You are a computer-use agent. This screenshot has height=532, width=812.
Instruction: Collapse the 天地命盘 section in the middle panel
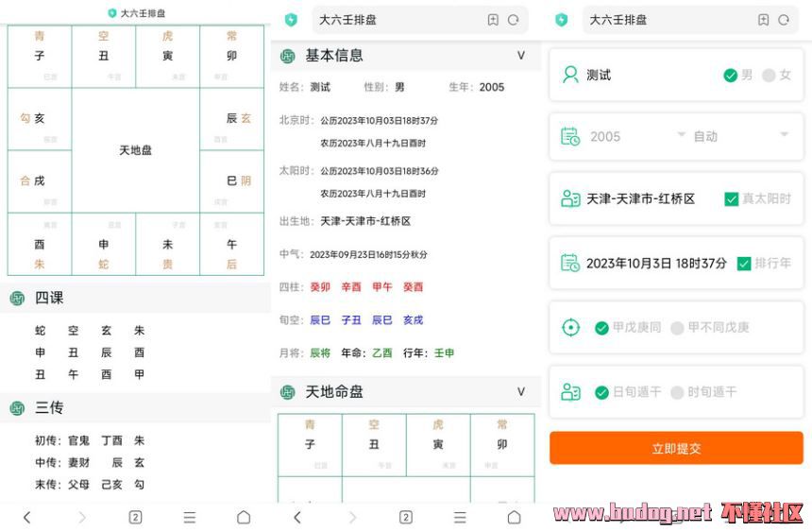521,391
